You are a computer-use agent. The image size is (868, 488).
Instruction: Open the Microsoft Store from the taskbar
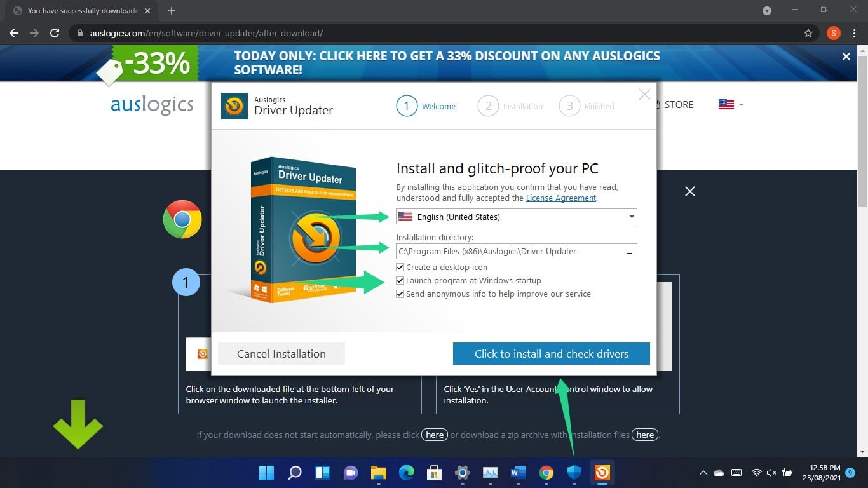[434, 473]
